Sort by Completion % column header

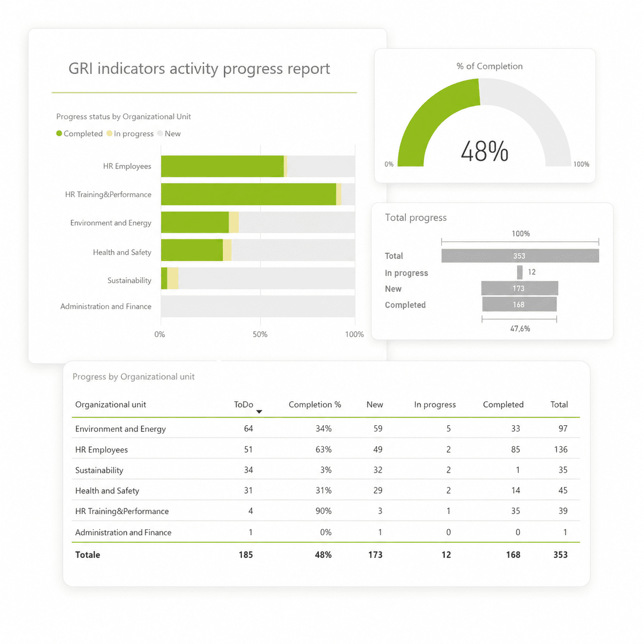click(x=315, y=405)
